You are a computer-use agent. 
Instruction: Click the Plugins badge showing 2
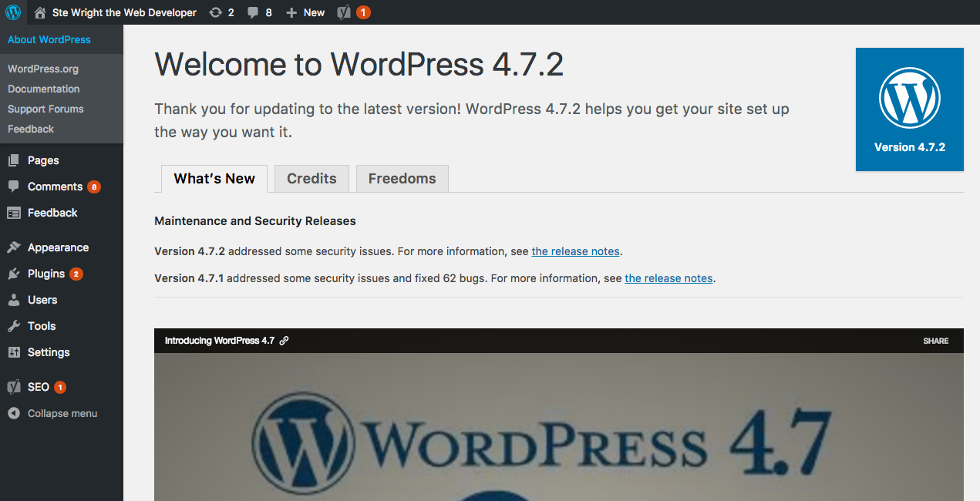point(76,274)
